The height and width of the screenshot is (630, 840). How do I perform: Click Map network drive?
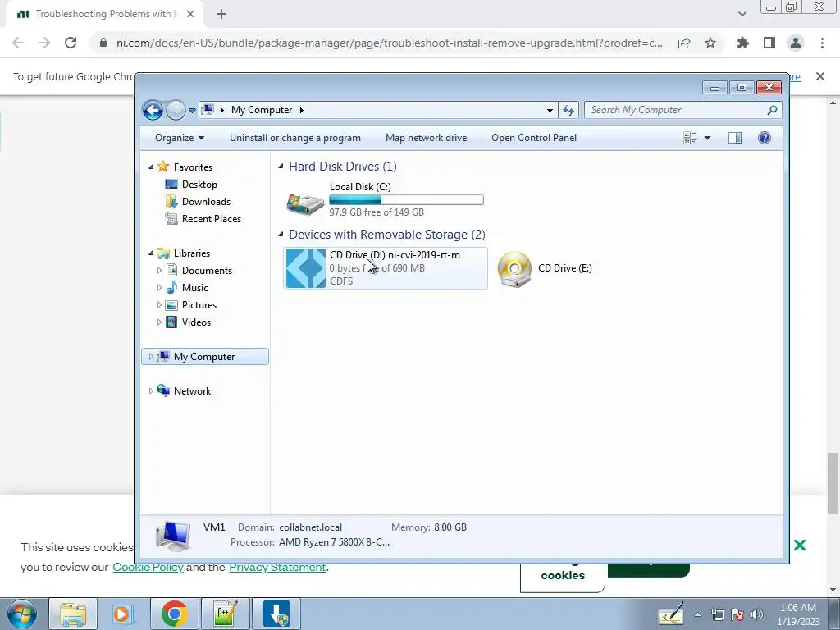426,138
